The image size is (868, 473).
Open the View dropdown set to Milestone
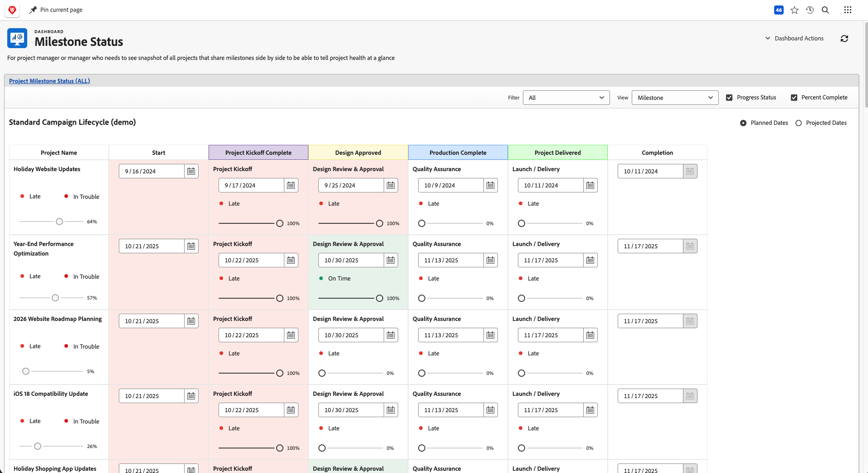coord(675,98)
